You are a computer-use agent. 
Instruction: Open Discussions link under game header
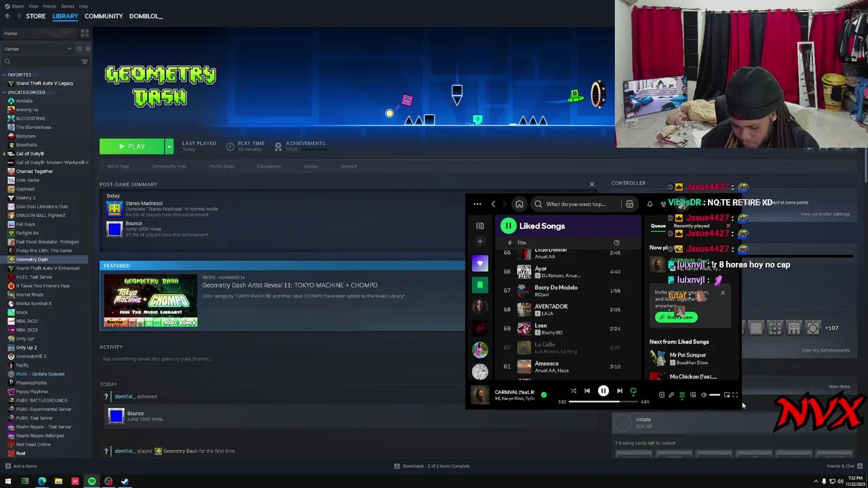coord(269,166)
